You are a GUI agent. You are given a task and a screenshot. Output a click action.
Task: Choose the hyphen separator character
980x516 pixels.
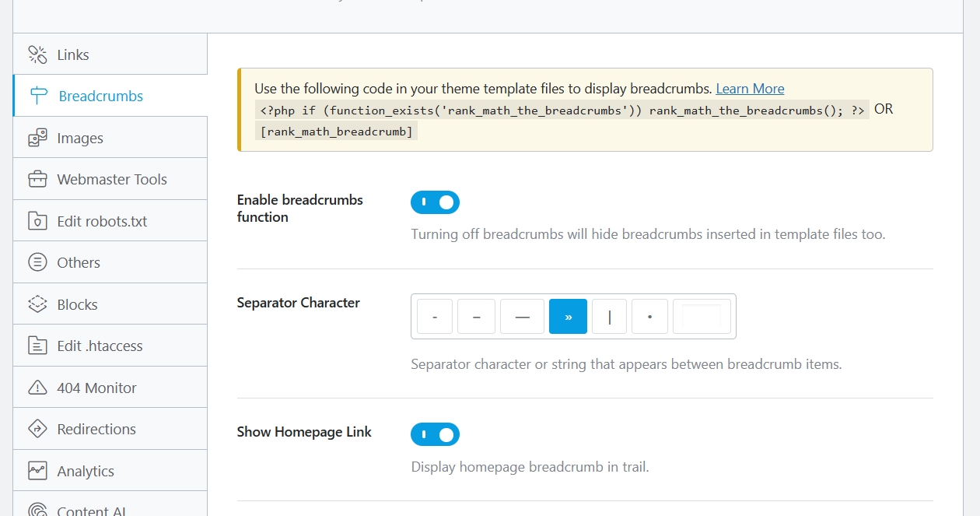pyautogui.click(x=435, y=317)
